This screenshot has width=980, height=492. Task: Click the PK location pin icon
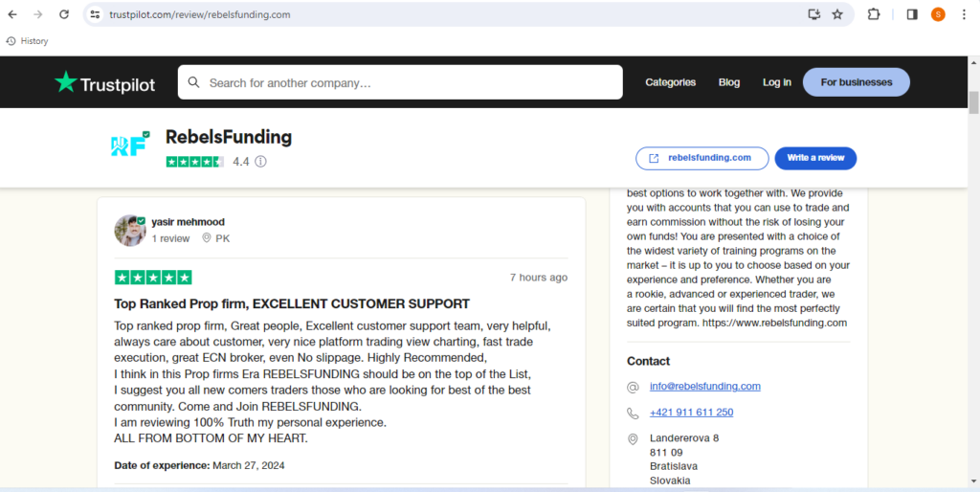207,238
